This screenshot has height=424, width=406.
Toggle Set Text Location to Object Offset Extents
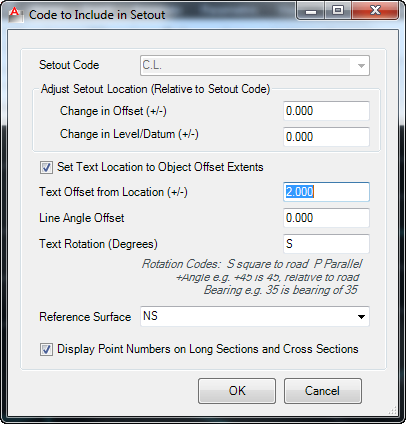click(46, 167)
